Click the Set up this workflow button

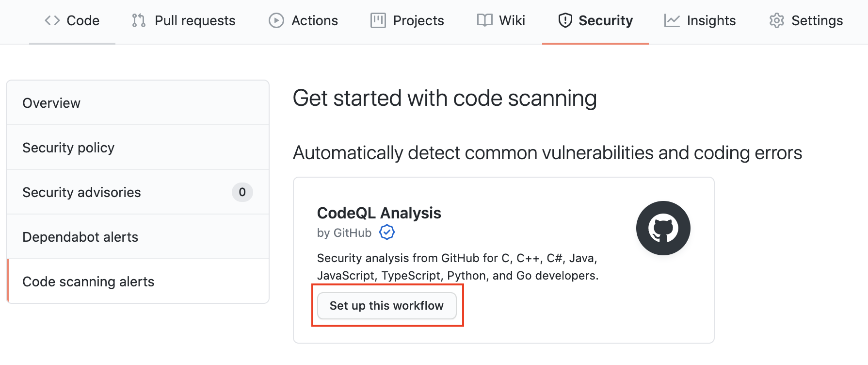387,306
